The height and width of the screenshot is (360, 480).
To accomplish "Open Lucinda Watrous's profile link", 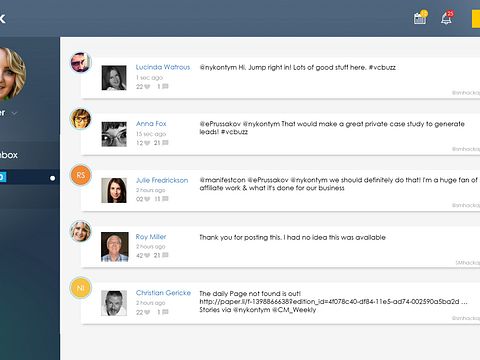I will click(x=163, y=67).
